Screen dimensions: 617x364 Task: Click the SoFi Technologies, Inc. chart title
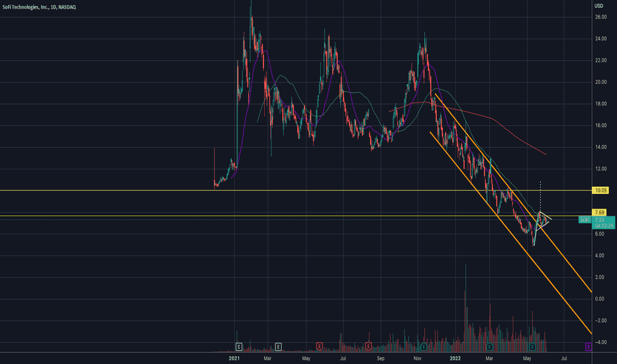pyautogui.click(x=39, y=7)
